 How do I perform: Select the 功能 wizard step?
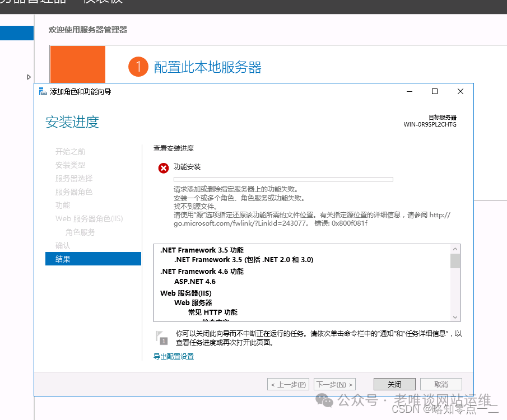(63, 206)
